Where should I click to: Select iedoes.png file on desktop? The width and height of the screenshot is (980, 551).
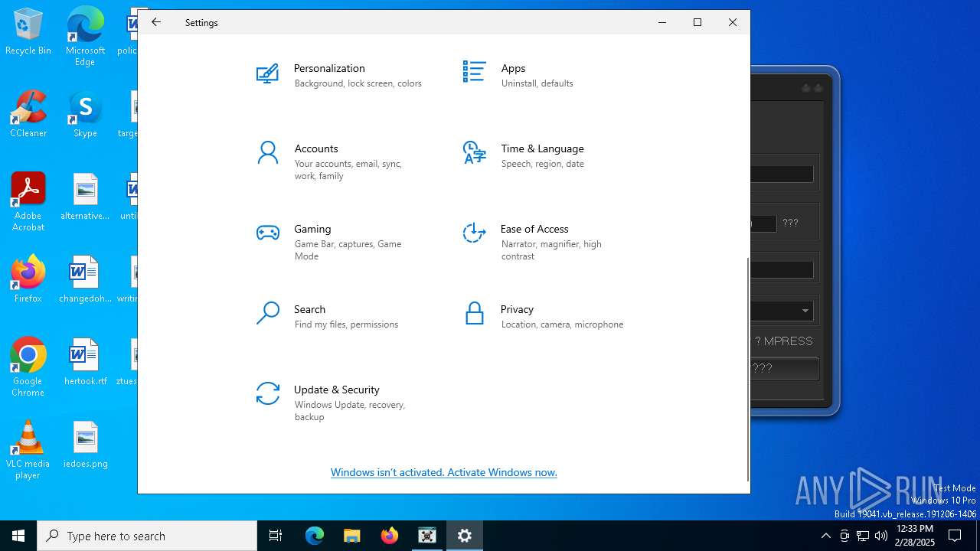(85, 445)
